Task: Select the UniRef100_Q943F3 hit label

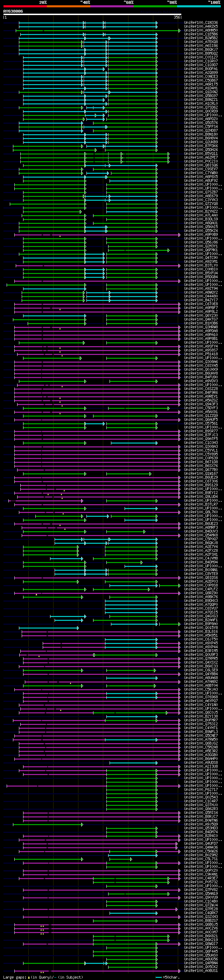Action: pos(201,404)
